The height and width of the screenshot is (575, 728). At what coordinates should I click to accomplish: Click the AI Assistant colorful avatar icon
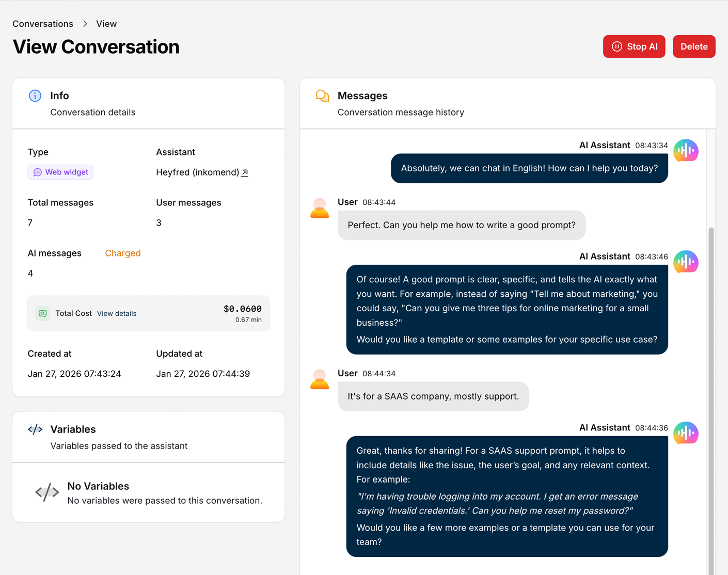(686, 151)
